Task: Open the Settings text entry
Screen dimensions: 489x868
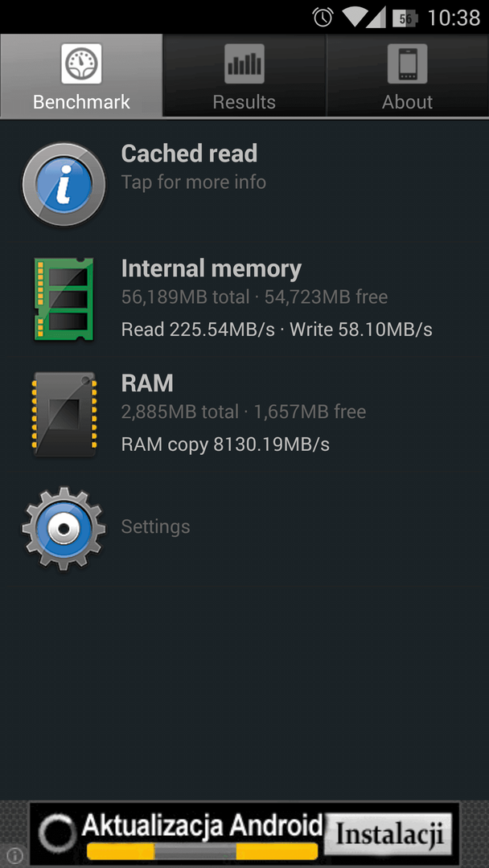Action: coord(155,526)
